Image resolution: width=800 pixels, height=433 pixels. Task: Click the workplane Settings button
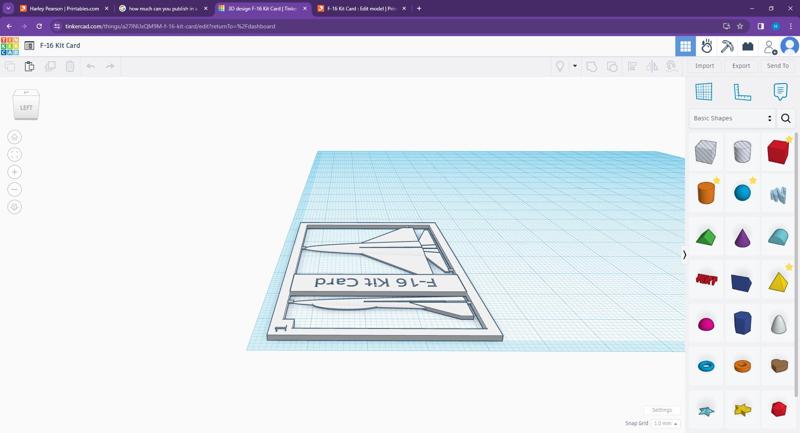662,410
